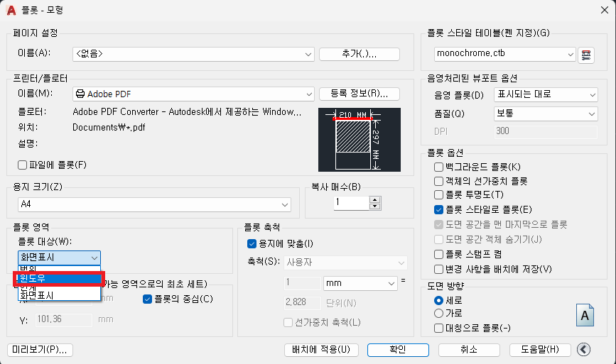The image size is (616, 364).
Task: Collapse the 플롯 대상(W) 화면표시 combo box
Action: [x=59, y=258]
